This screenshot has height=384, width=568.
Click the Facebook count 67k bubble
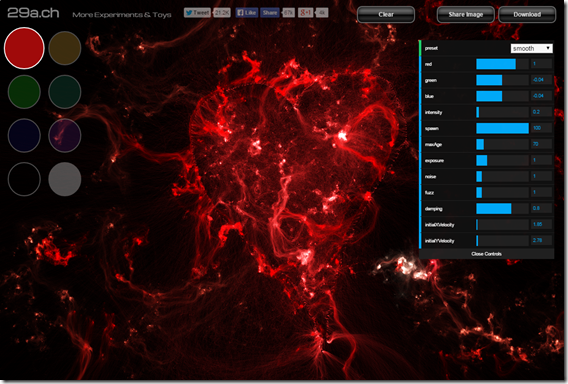[x=288, y=13]
